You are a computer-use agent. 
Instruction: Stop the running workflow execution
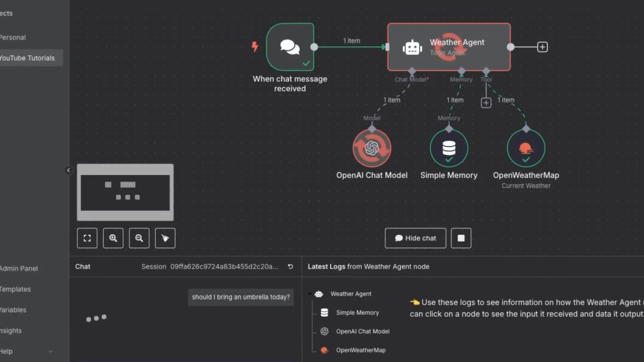(x=461, y=238)
